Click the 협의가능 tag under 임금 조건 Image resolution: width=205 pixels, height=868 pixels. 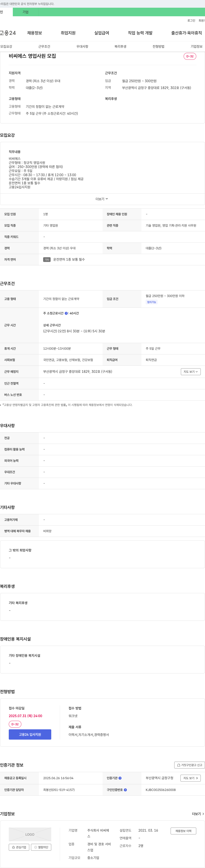(152, 302)
